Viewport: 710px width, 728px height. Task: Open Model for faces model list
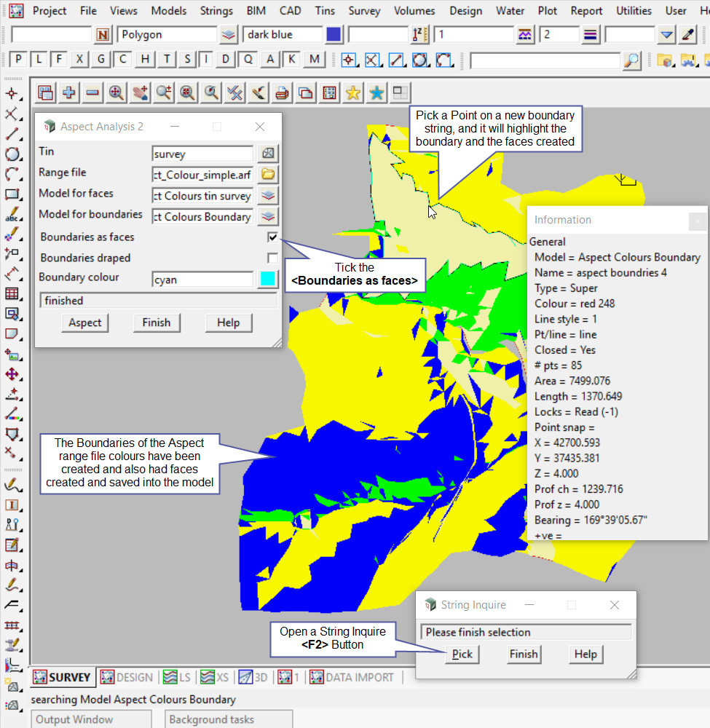pyautogui.click(x=269, y=196)
